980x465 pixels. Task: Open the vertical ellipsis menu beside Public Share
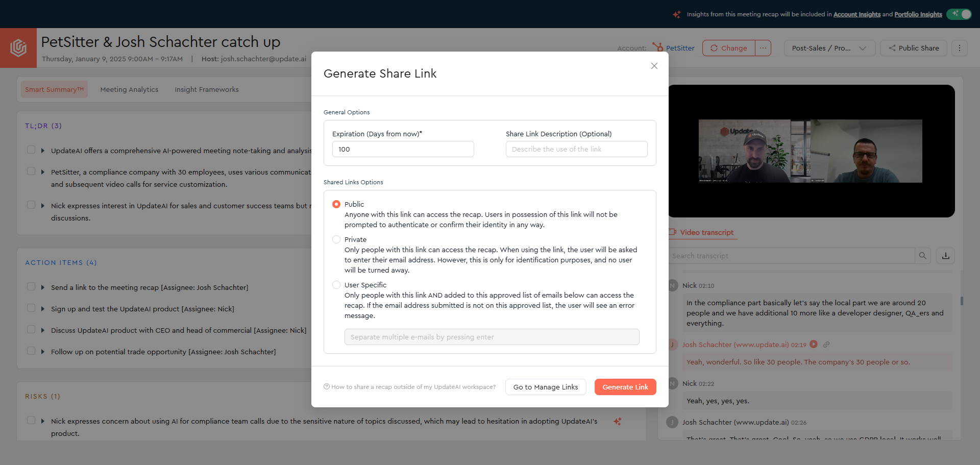960,48
